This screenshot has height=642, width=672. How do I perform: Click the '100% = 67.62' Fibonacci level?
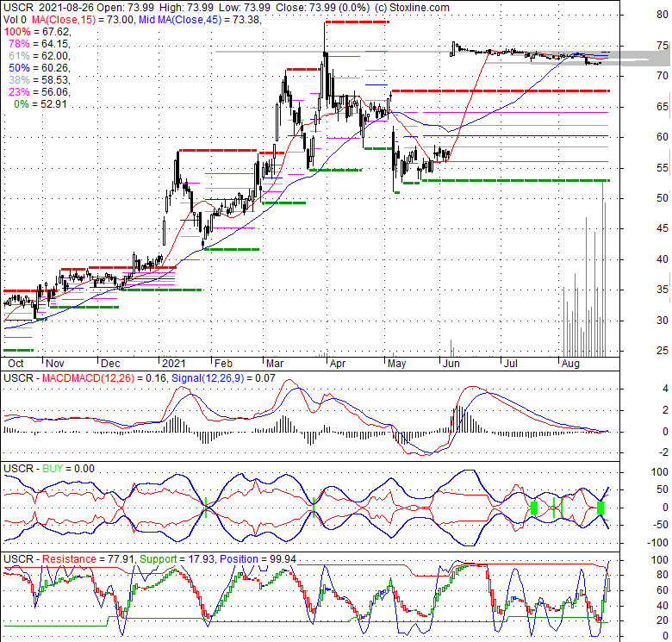[37, 32]
